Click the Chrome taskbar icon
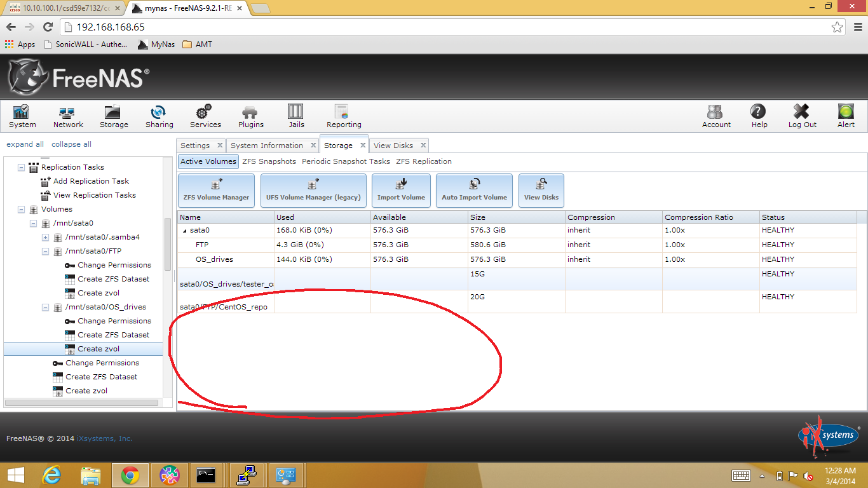Viewport: 868px width, 488px height. click(x=130, y=475)
